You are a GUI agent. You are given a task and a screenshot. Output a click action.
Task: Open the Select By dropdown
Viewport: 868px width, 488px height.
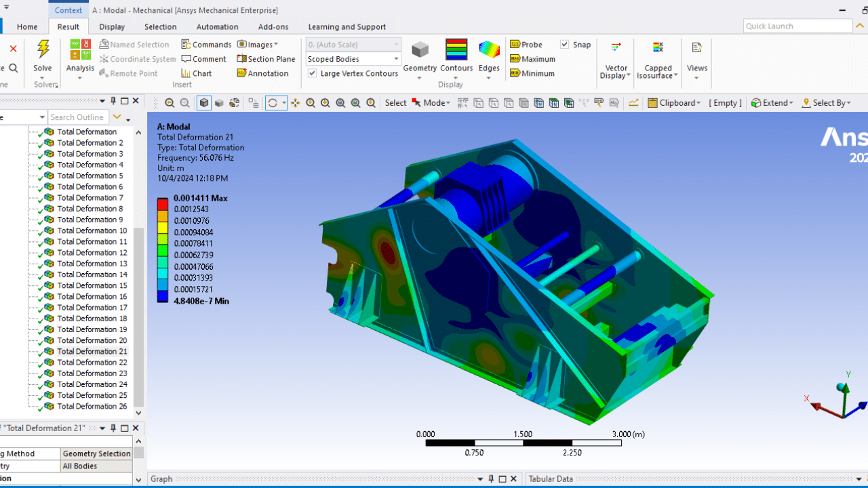pyautogui.click(x=826, y=103)
